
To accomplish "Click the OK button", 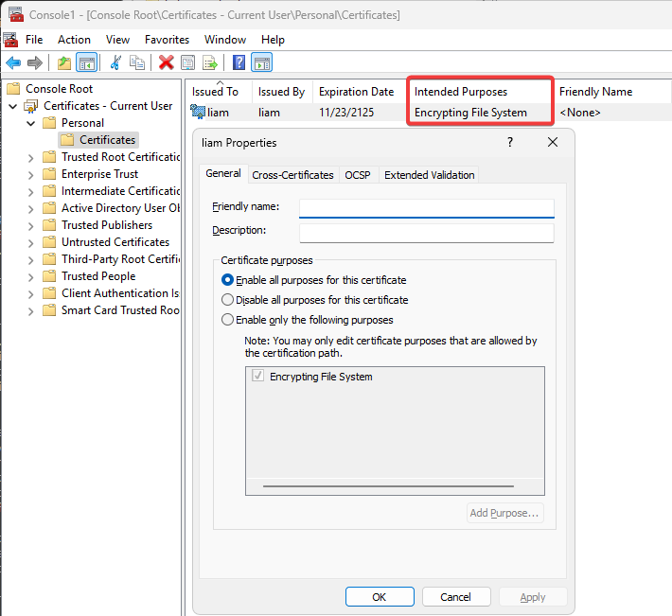I will tap(379, 597).
